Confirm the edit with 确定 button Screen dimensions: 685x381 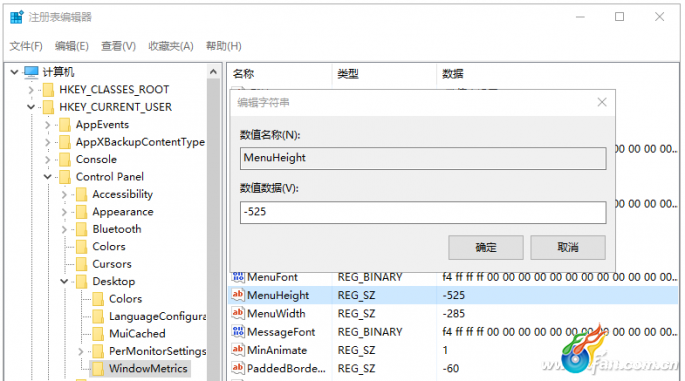coord(486,248)
